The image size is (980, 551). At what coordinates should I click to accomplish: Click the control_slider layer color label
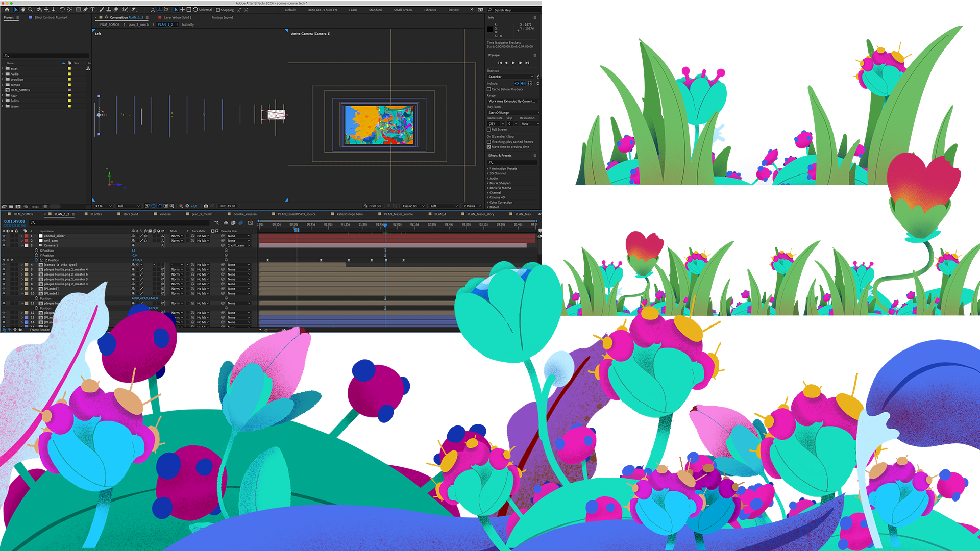(27, 236)
